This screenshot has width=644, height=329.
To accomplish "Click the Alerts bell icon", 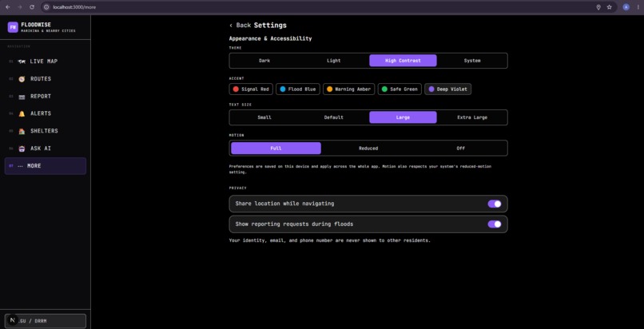I will point(22,113).
